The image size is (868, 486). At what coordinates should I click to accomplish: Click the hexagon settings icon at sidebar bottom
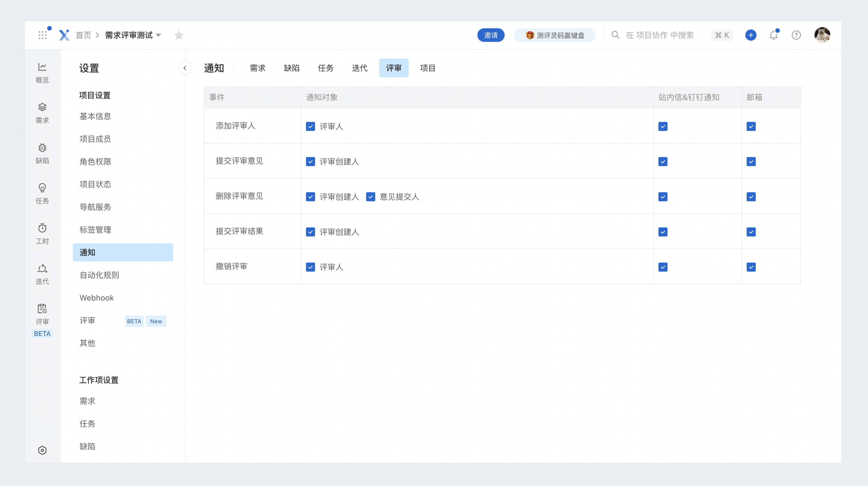[42, 450]
